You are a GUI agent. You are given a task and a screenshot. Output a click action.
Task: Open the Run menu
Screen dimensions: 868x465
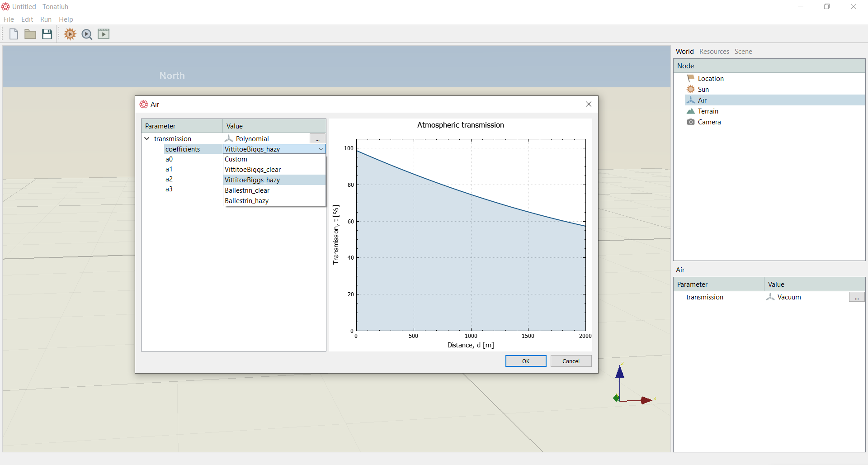click(46, 19)
